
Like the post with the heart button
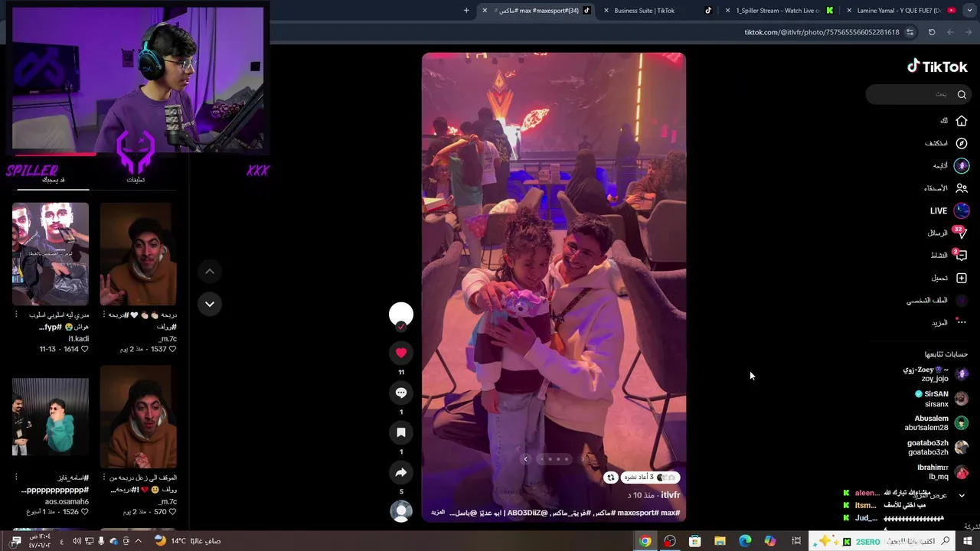[401, 353]
